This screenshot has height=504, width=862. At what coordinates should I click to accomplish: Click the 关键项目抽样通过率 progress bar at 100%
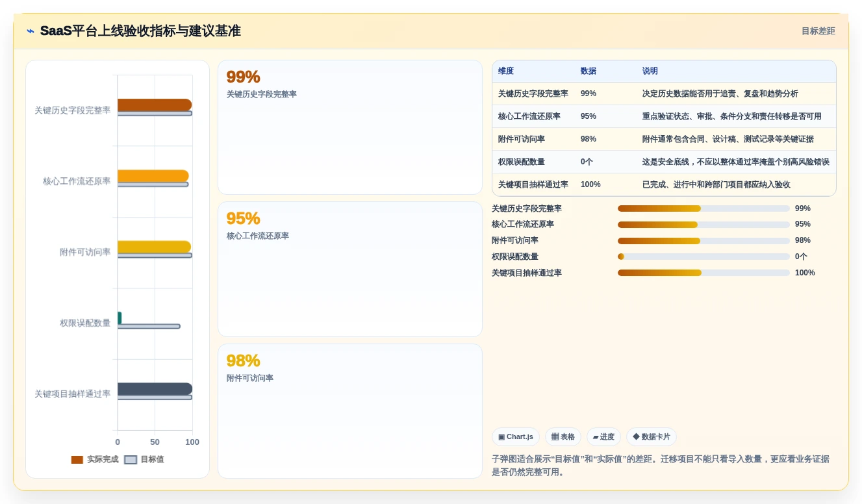pyautogui.click(x=704, y=273)
